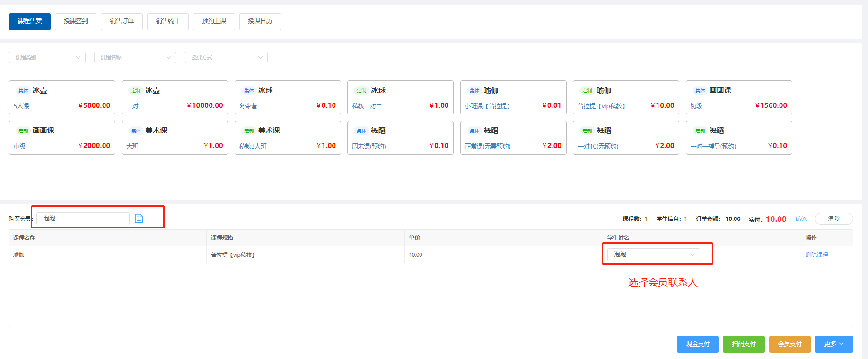This screenshot has height=359, width=868.
Task: Expand the 课程名称 dropdown filter
Action: pyautogui.click(x=135, y=57)
